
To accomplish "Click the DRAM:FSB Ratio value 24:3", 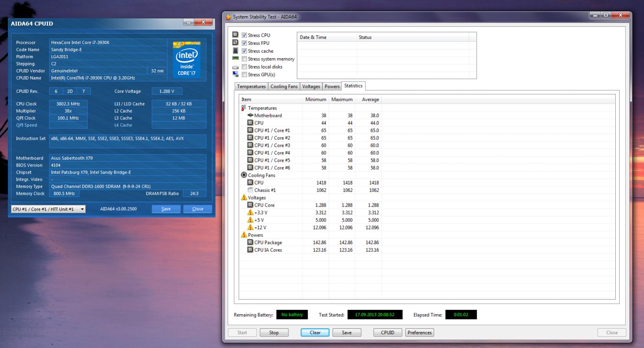I will pos(194,194).
